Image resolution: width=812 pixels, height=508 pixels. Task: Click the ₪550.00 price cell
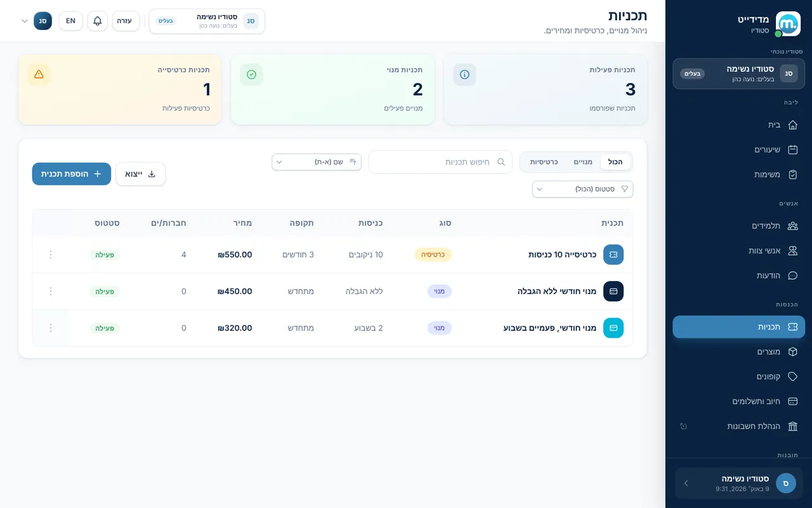tap(235, 255)
